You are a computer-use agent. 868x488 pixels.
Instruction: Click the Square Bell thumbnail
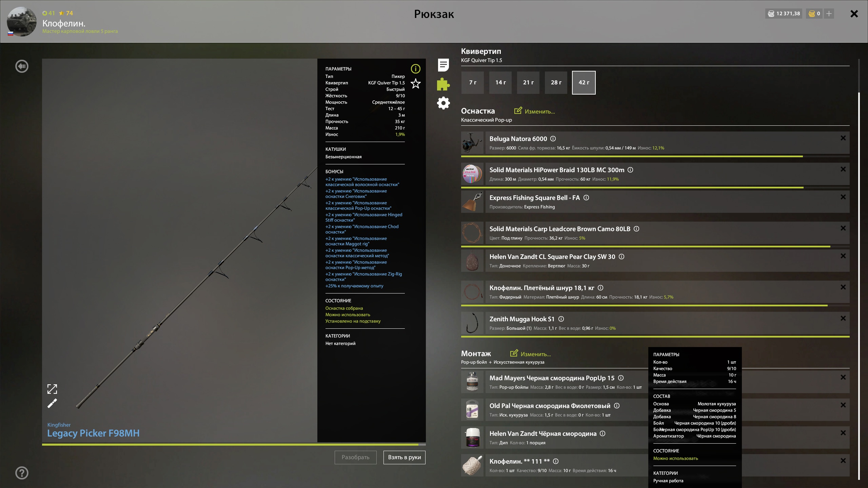click(x=472, y=202)
